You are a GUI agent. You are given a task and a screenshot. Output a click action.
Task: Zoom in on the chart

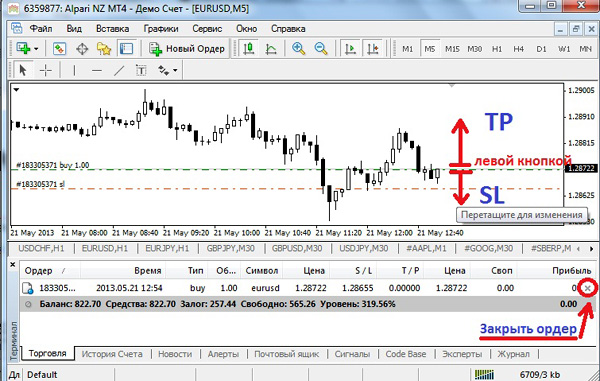(298, 49)
